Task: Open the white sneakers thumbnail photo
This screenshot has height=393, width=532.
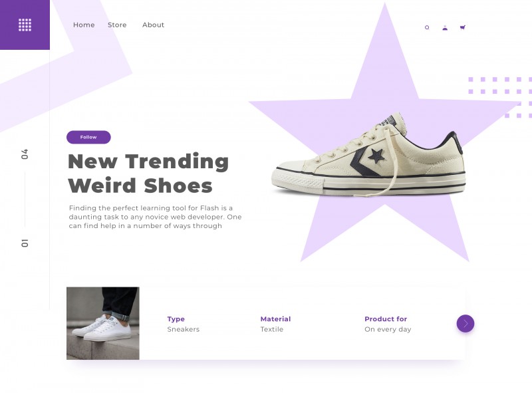Action: 103,323
